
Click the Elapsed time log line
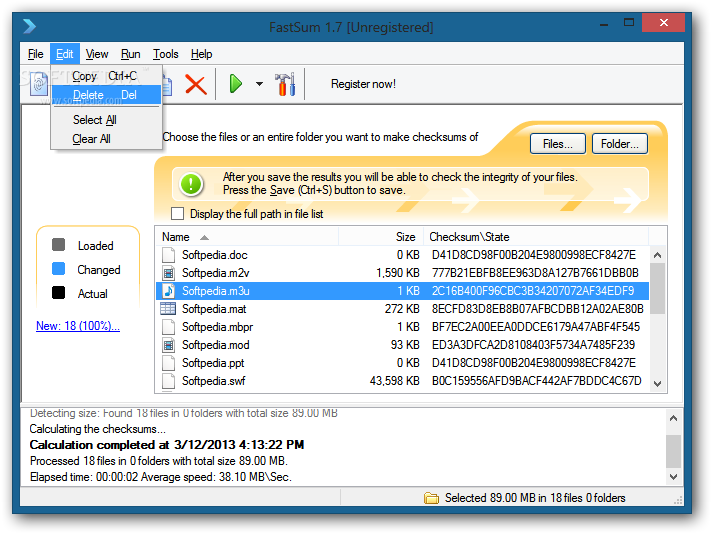161,477
